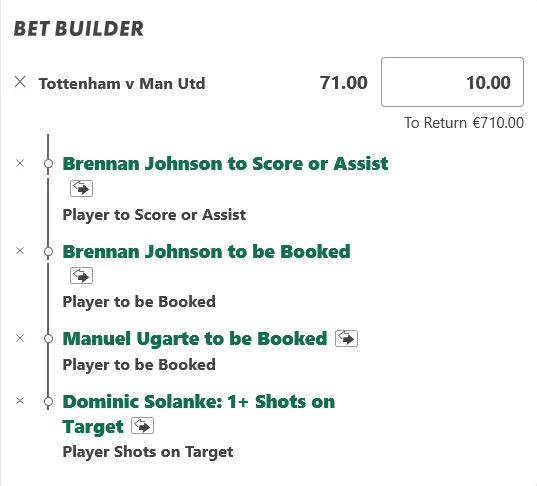This screenshot has height=486, width=537.
Task: Remove Manuel Ugarte to be Booked selection
Action: tap(20, 338)
